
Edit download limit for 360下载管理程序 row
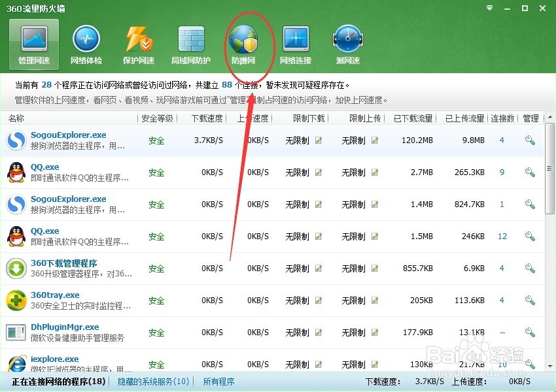point(319,269)
